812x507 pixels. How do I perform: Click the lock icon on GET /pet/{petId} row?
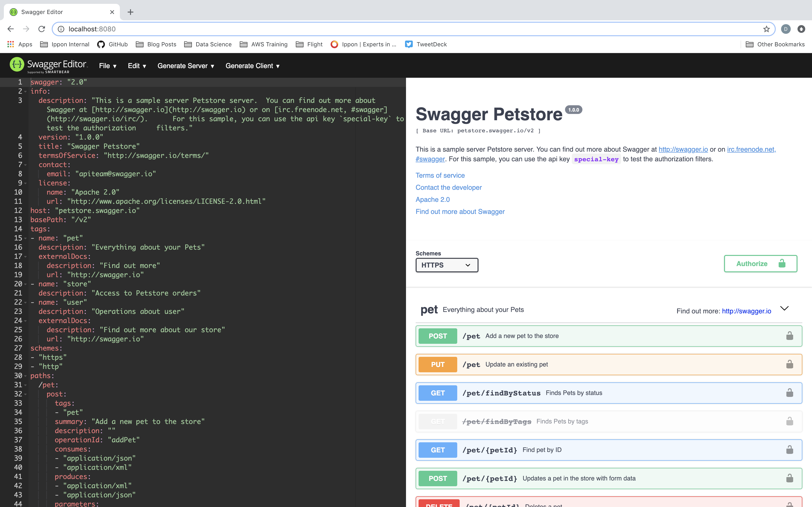coord(790,450)
